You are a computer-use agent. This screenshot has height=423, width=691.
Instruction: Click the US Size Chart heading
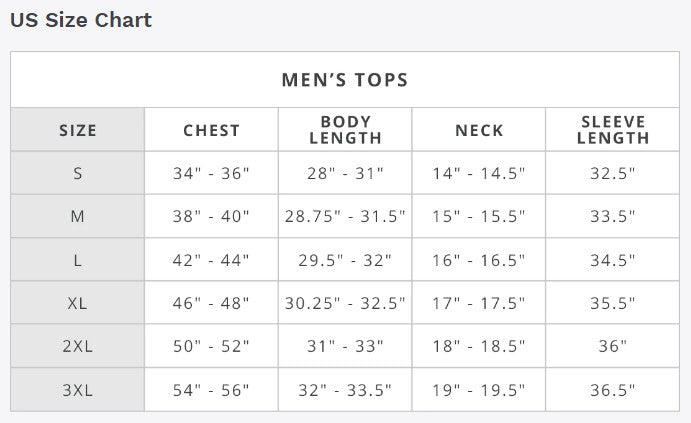[x=81, y=20]
